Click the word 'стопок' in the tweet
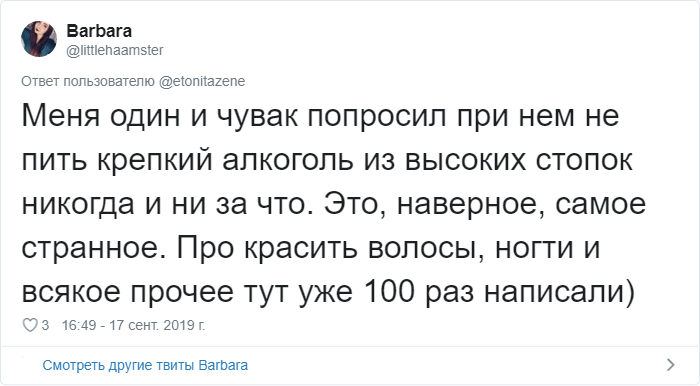 coord(584,162)
